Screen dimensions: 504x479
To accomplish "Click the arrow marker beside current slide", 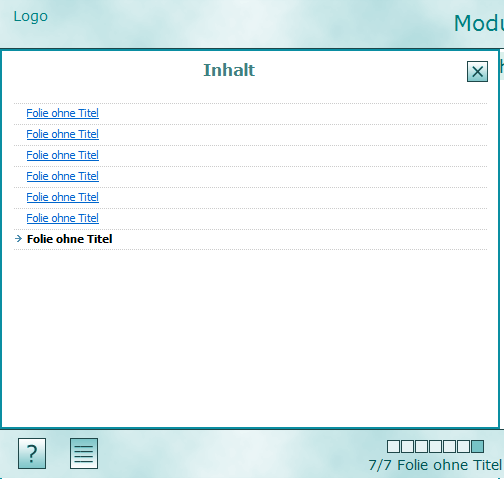I will [19, 239].
